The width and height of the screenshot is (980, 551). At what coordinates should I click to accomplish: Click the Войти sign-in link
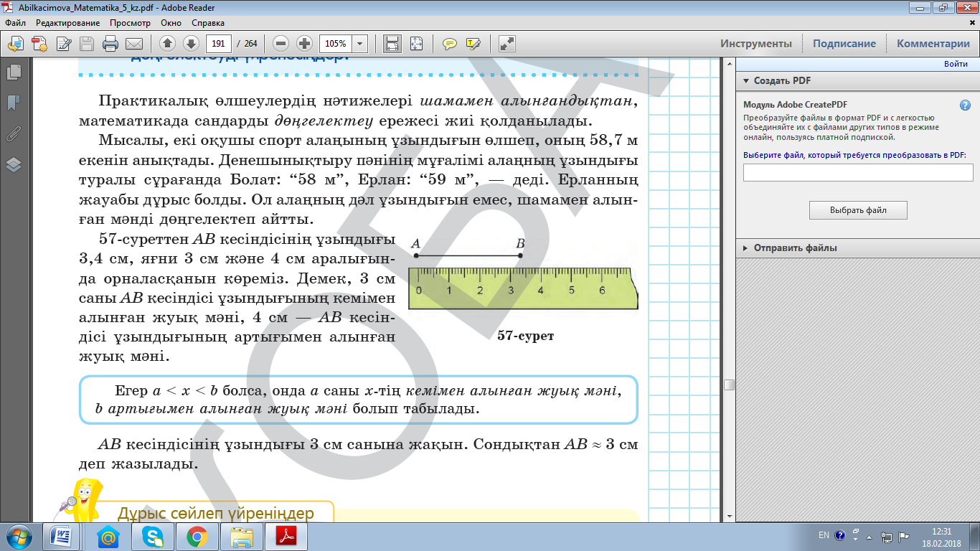(x=956, y=64)
